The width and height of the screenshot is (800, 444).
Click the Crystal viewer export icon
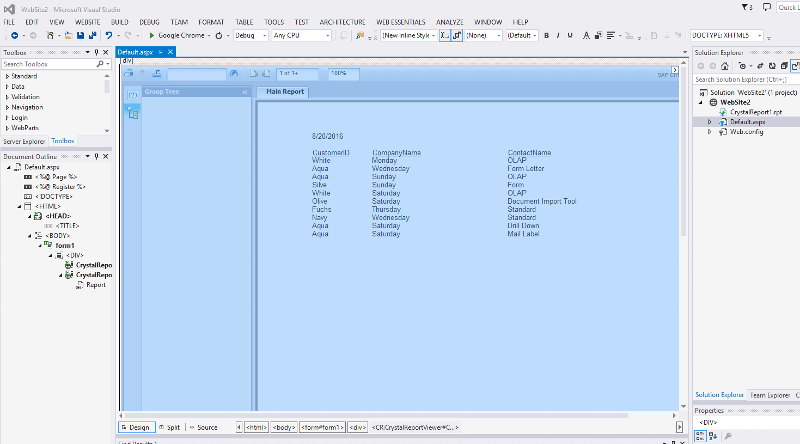(157, 73)
